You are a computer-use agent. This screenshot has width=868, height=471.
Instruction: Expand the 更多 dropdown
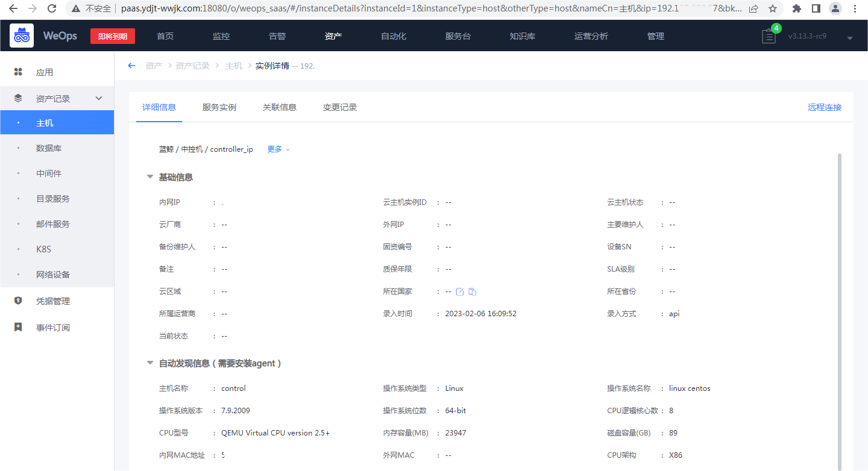click(x=278, y=149)
